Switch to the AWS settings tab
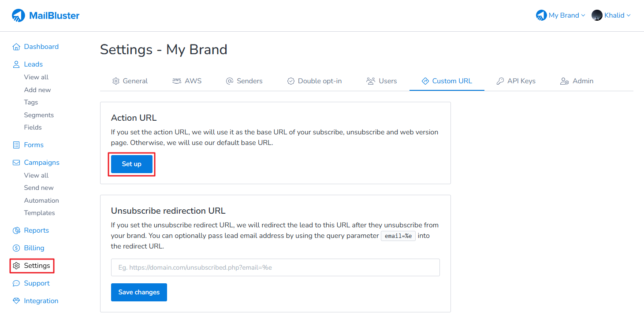The width and height of the screenshot is (644, 330). point(187,81)
